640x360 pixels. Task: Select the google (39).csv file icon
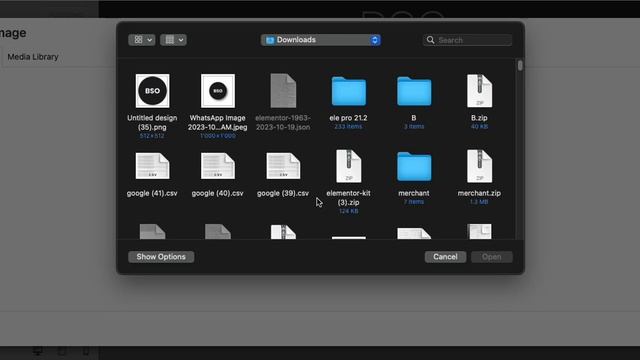point(283,166)
